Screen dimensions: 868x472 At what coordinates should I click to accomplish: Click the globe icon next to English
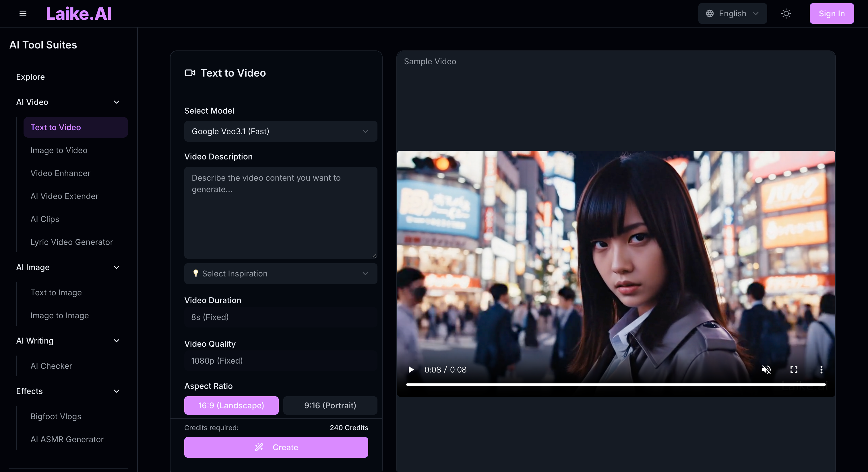click(710, 13)
